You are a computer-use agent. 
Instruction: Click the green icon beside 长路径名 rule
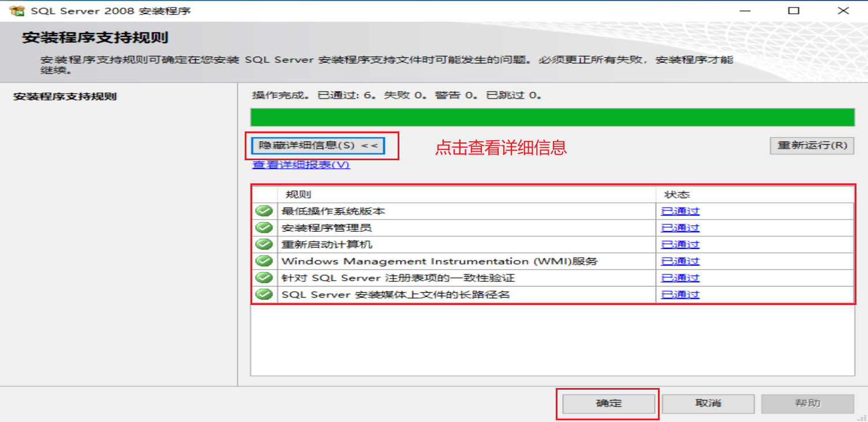(x=264, y=294)
